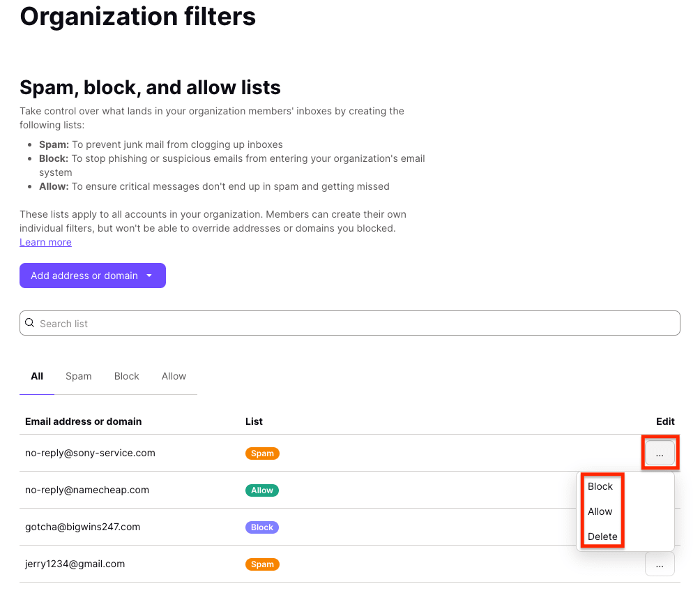Select the jerry1234@gmail.com address text
Screen dimensions: 700x593
coord(75,564)
